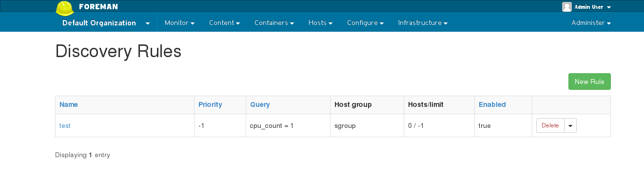Open the Configure menu

[x=365, y=23]
